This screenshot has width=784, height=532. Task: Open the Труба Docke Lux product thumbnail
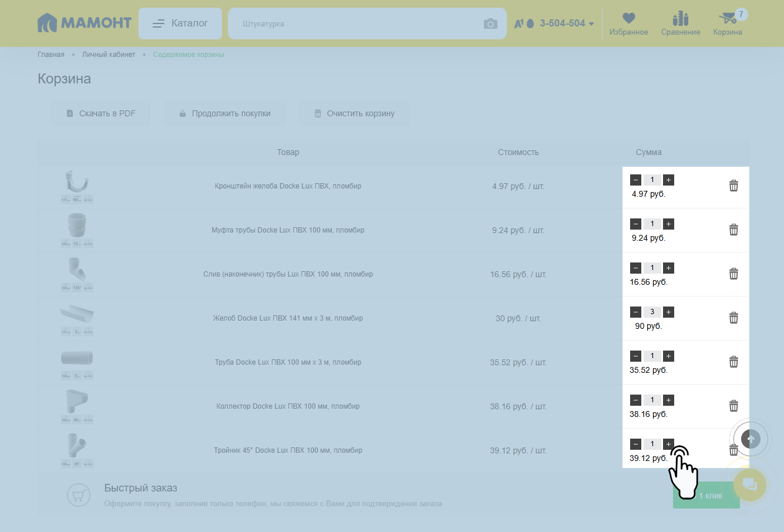pyautogui.click(x=77, y=362)
